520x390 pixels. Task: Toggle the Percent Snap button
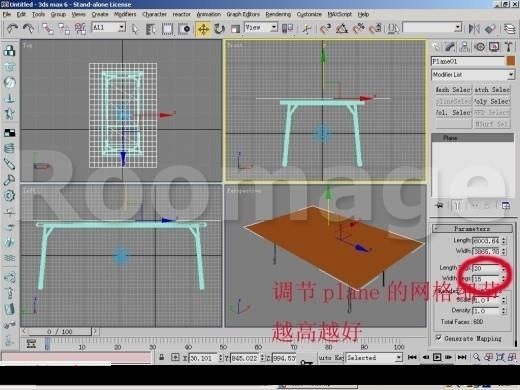click(x=358, y=29)
